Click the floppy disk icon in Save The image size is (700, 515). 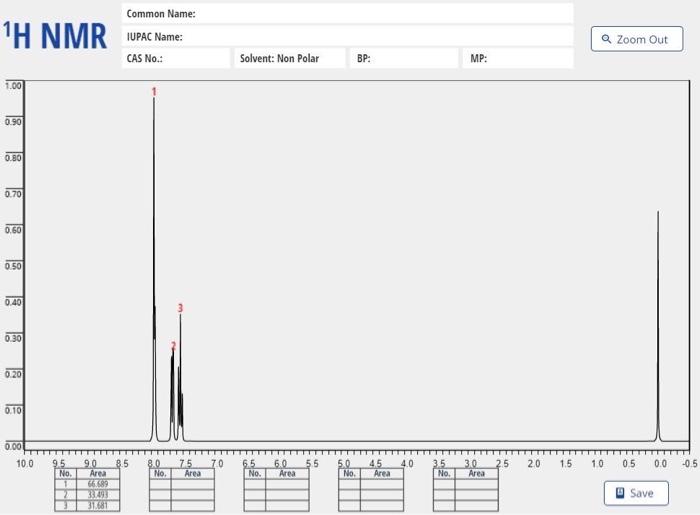pyautogui.click(x=620, y=493)
